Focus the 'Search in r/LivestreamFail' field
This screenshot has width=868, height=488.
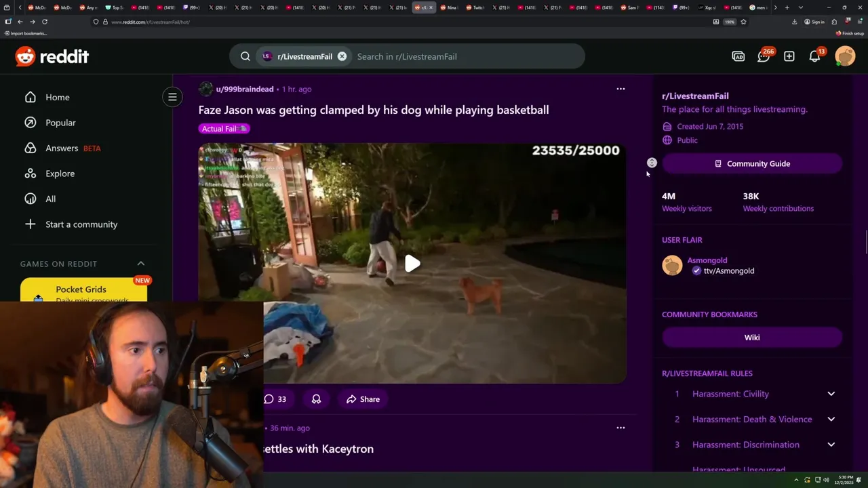[x=467, y=56]
